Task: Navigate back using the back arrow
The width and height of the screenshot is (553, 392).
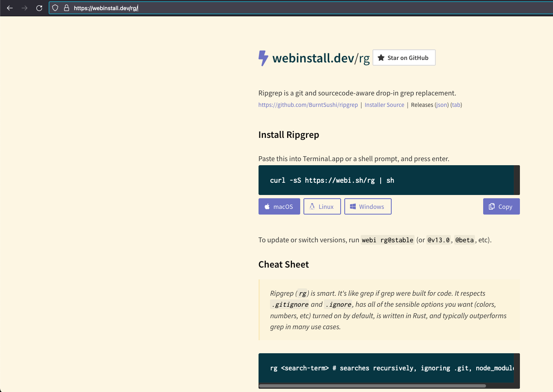Action: [10, 8]
